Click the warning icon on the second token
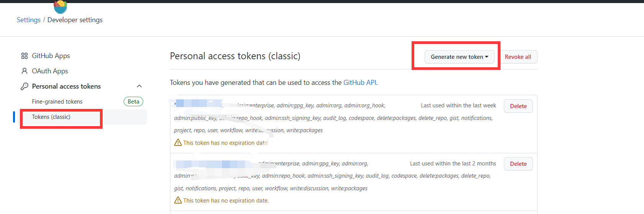 (178, 200)
